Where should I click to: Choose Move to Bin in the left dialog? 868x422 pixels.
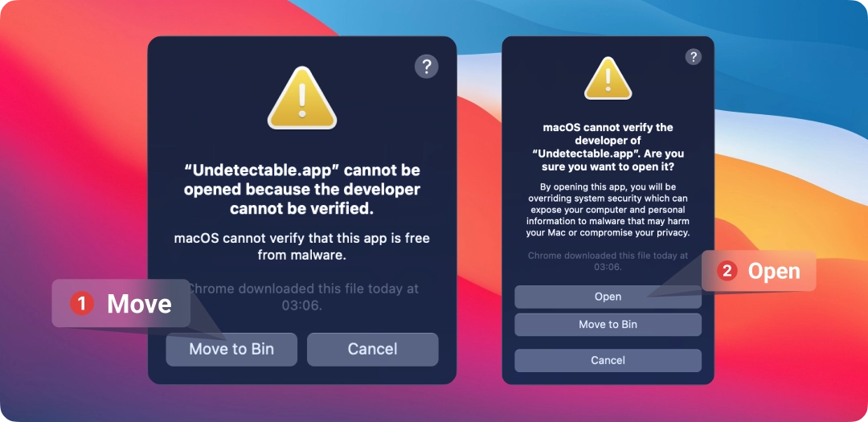231,349
